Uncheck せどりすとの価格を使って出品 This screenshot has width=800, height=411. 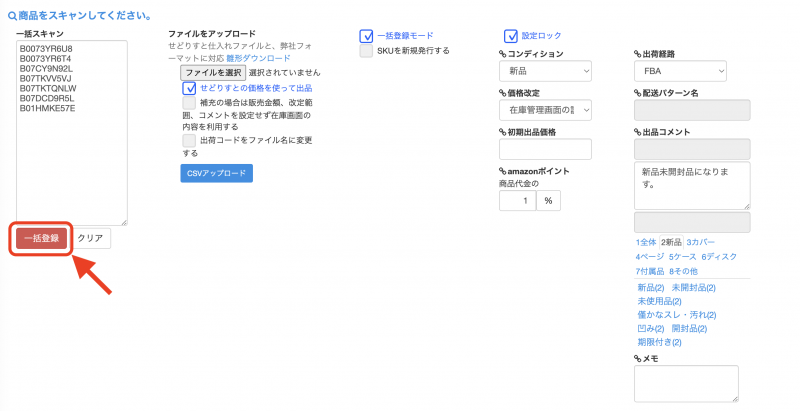tap(189, 88)
